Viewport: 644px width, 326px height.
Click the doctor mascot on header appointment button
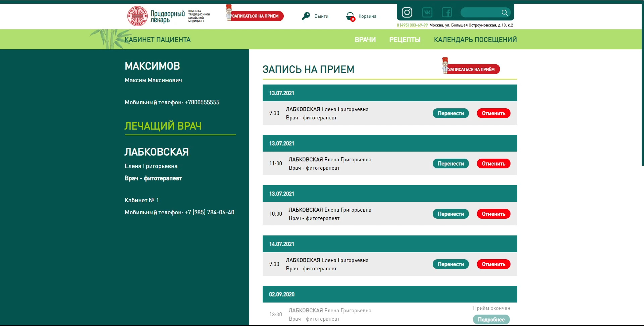point(229,13)
